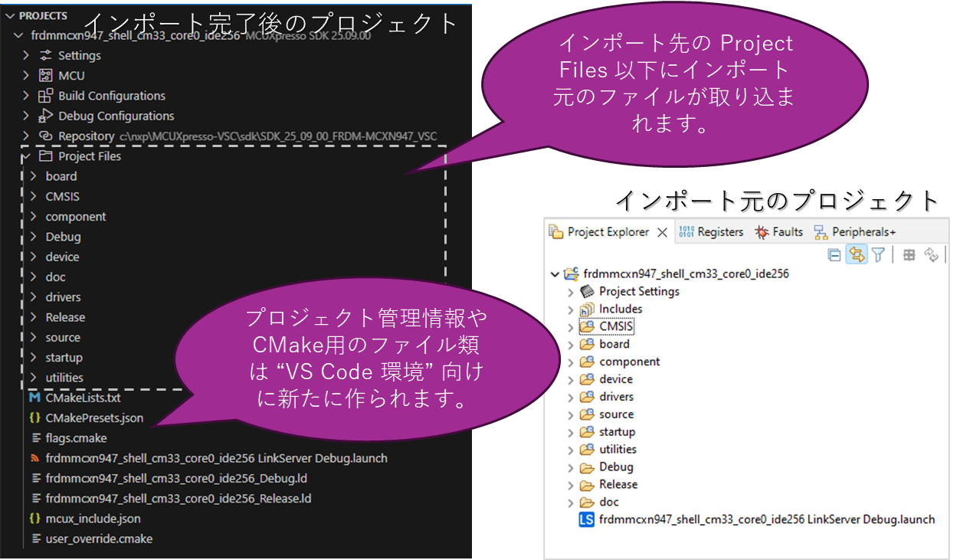Expand the Includes node in Project Explorer
Image resolution: width=960 pixels, height=560 pixels.
570,309
